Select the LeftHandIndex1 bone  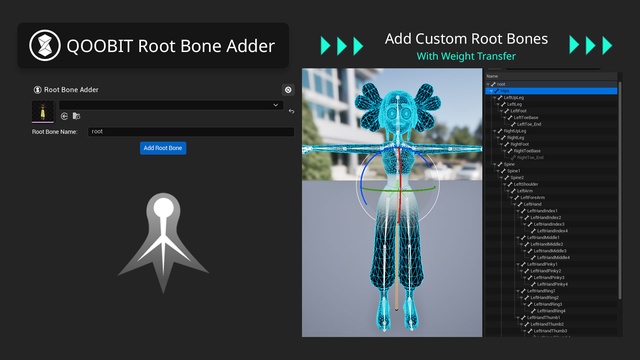pos(542,211)
